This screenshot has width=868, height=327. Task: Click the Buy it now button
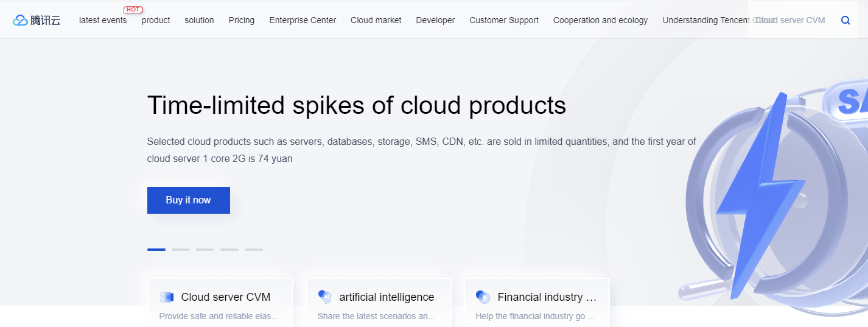pyautogui.click(x=189, y=200)
